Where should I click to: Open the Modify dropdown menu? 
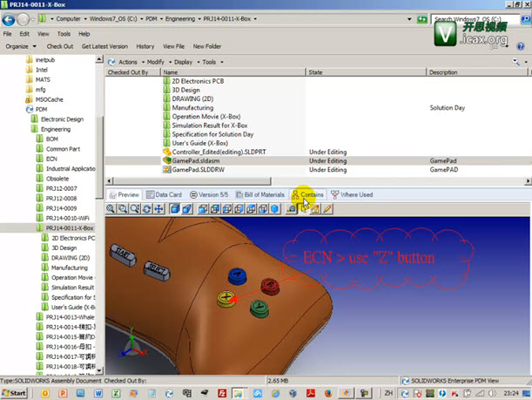click(158, 62)
